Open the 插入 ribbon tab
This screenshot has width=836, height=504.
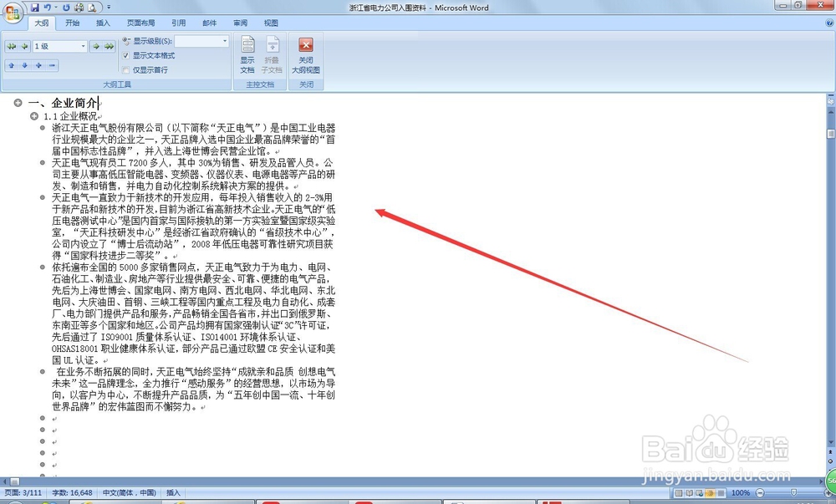tap(103, 23)
